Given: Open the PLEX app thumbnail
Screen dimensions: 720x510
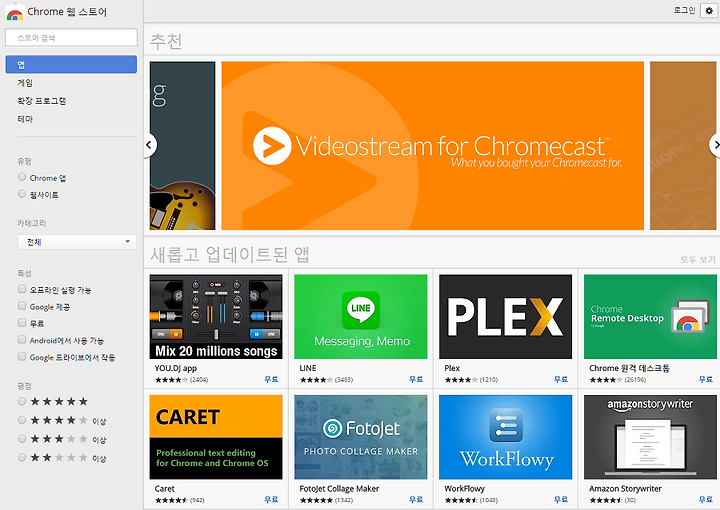Looking at the screenshot, I should tap(506, 317).
